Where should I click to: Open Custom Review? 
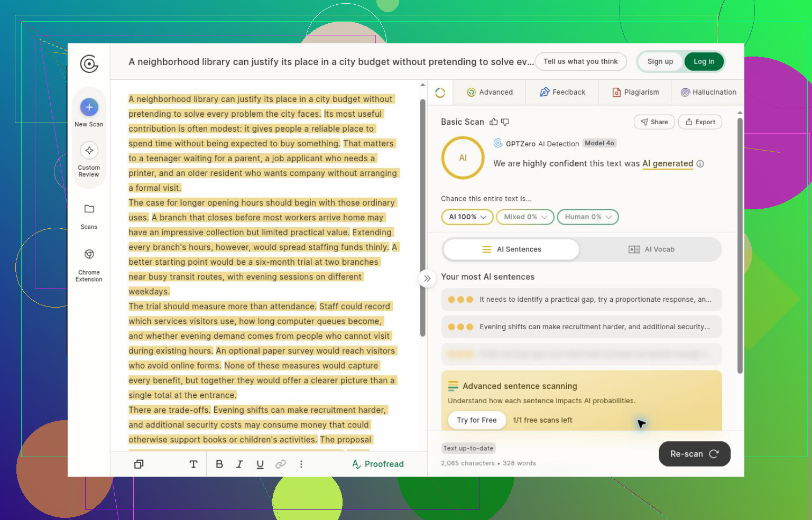89,159
